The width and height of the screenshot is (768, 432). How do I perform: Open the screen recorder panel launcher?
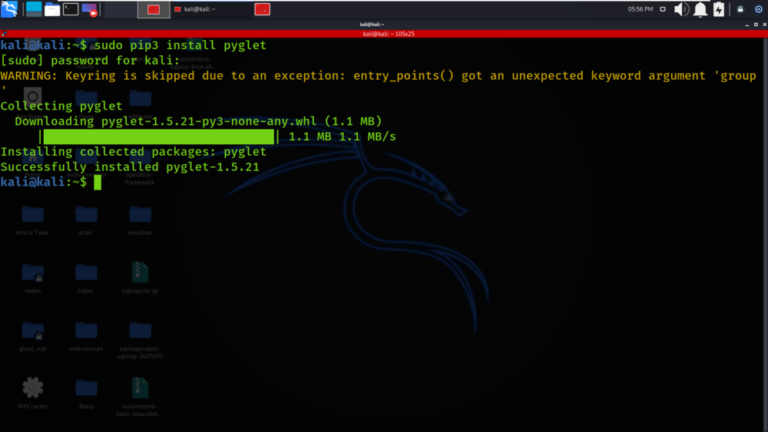[x=89, y=10]
